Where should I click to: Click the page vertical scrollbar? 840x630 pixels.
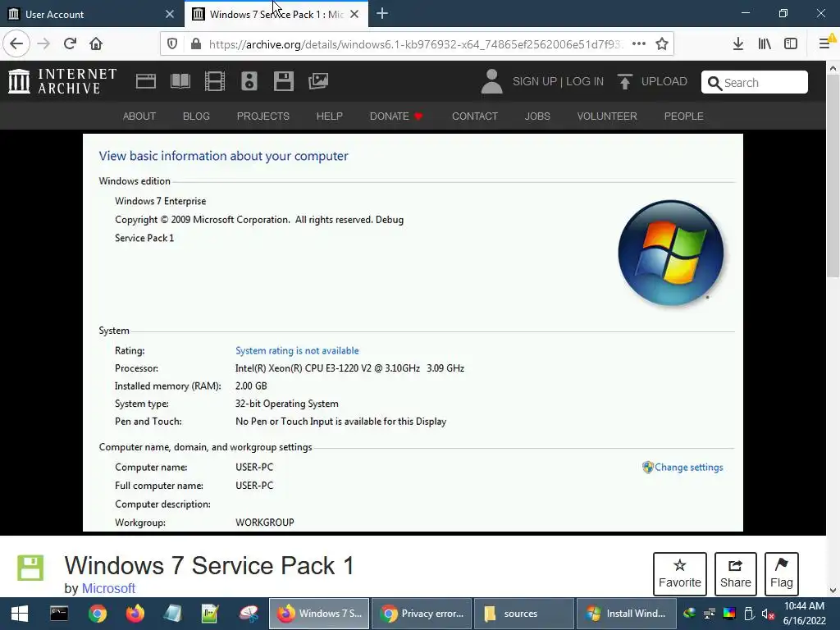pos(833,177)
